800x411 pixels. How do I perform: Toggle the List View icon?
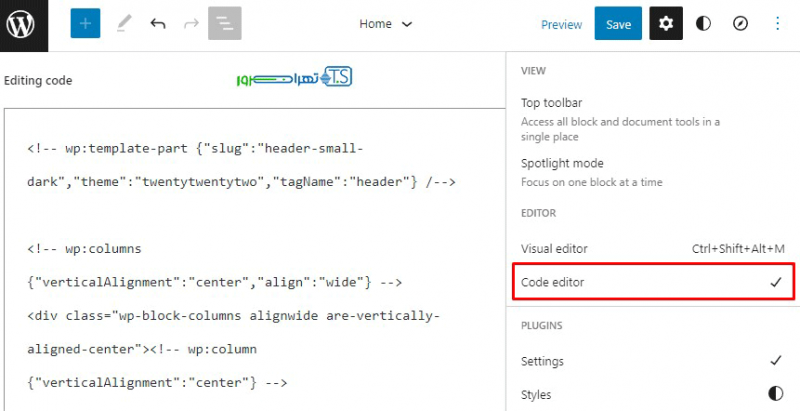pyautogui.click(x=225, y=24)
